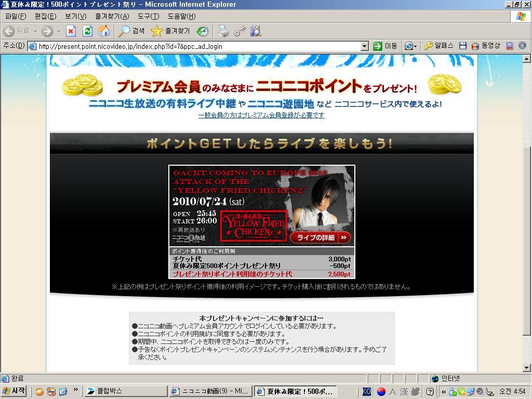Switch to 클립박스 taskbar window
Screen dimensions: 532x399
click(125, 391)
